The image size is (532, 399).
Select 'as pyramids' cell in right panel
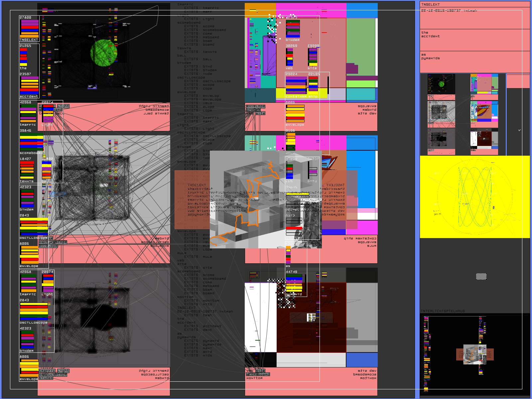click(x=475, y=62)
